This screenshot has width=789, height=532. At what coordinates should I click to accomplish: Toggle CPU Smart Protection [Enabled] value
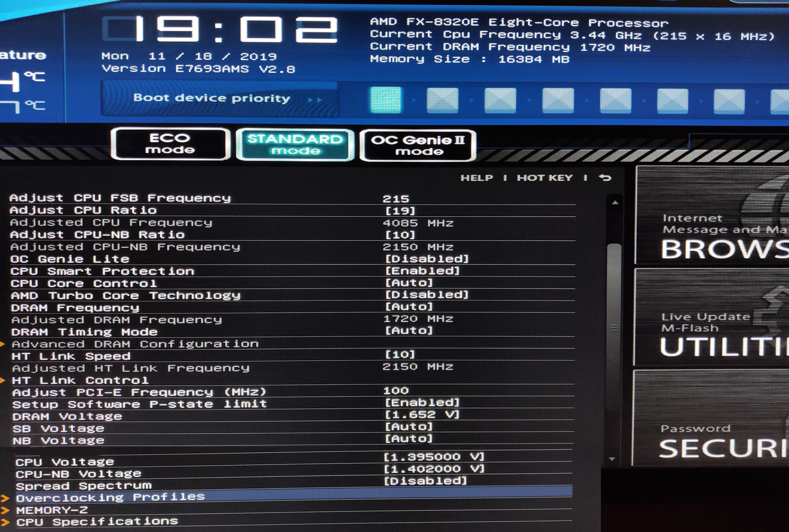tap(422, 271)
